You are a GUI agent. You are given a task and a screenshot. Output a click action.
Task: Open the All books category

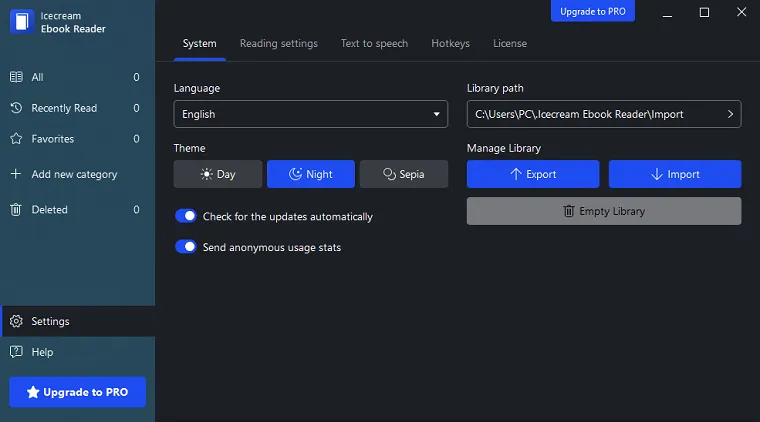pyautogui.click(x=78, y=77)
